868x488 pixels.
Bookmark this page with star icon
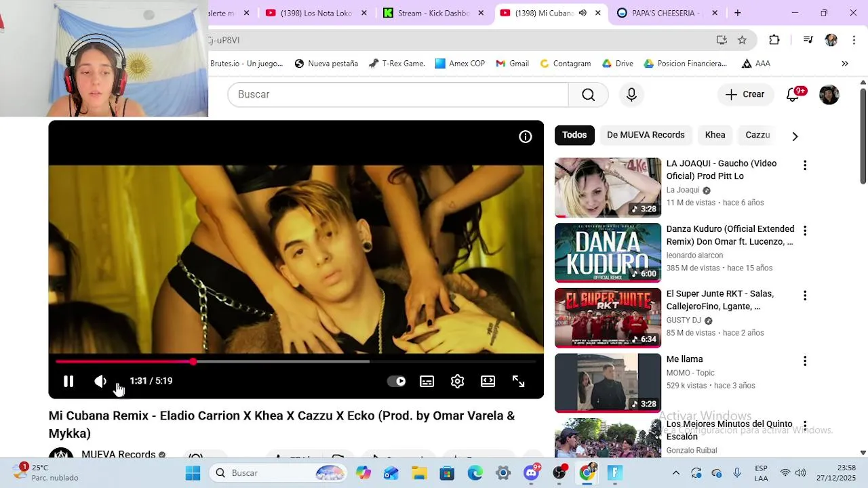pos(742,40)
